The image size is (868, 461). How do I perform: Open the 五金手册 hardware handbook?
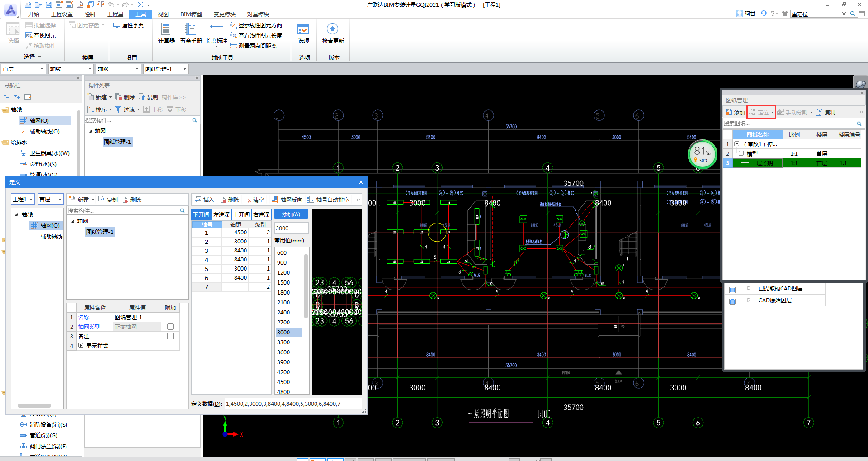point(191,33)
